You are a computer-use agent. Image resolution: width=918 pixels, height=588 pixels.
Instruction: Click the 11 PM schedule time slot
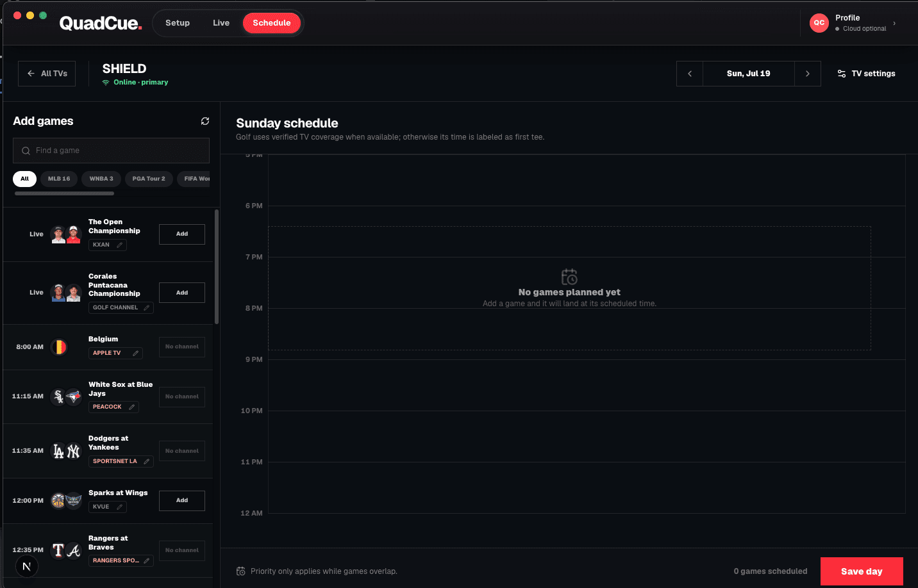587,487
